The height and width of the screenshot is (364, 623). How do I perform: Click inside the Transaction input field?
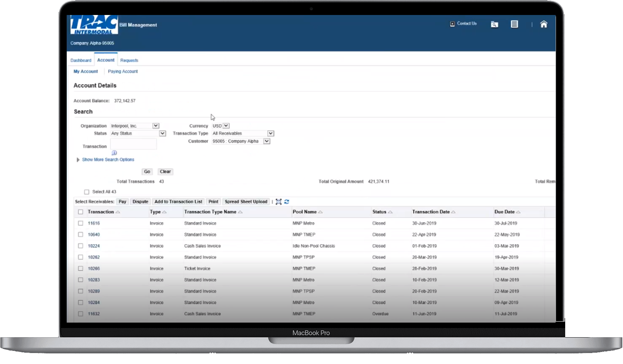click(133, 143)
